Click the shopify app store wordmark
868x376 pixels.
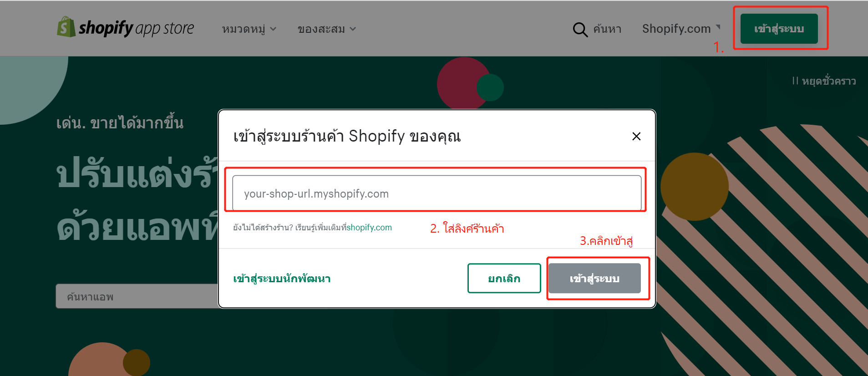tap(136, 28)
